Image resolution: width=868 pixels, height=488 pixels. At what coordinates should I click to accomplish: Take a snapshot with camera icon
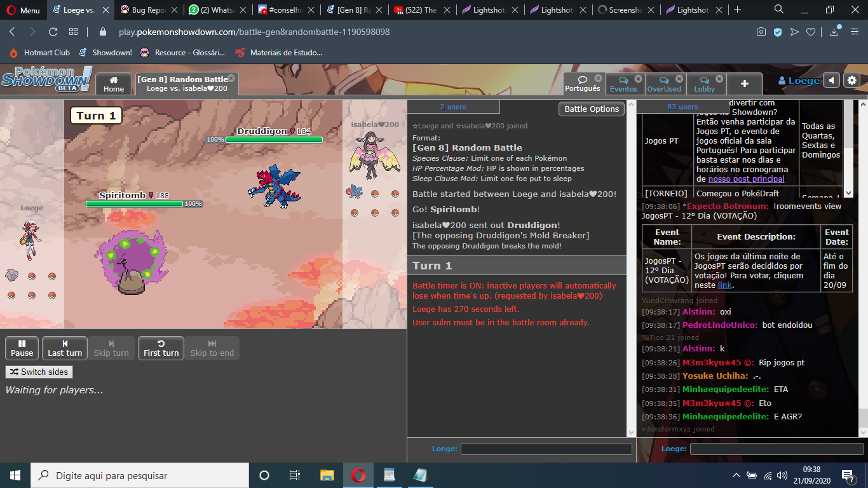pyautogui.click(x=761, y=32)
